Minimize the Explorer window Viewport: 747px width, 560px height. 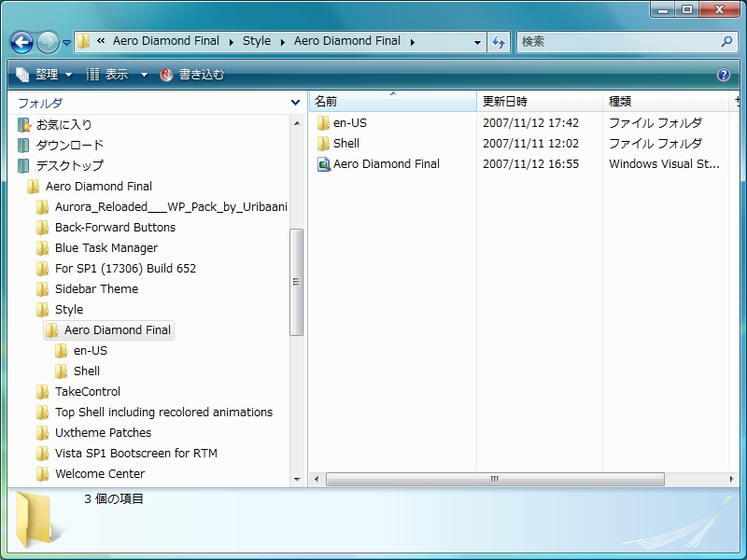[663, 10]
